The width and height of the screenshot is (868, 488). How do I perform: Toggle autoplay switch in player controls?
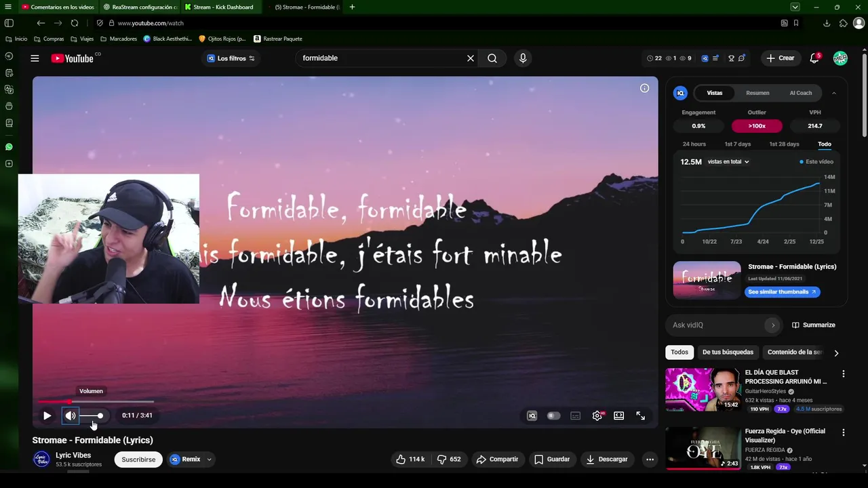[x=553, y=415]
